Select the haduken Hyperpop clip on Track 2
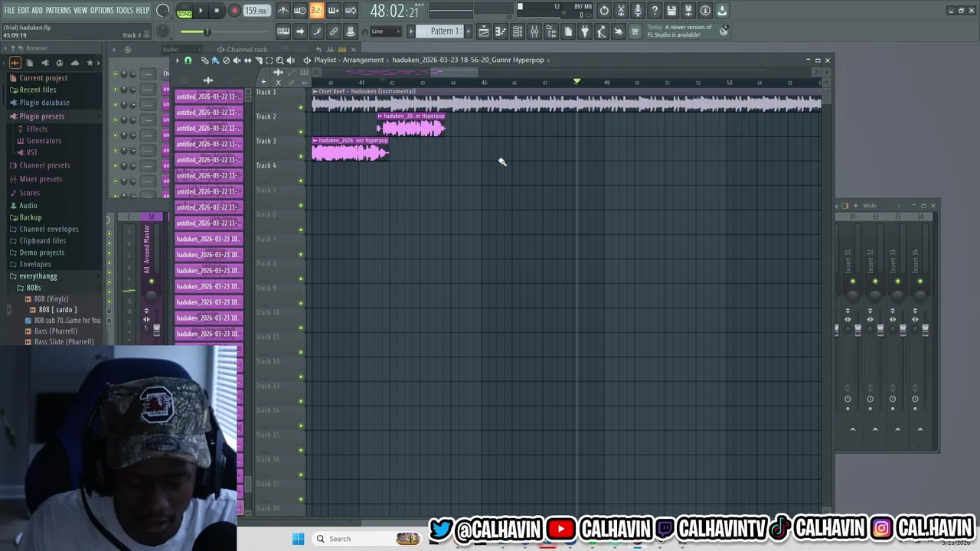Image resolution: width=980 pixels, height=551 pixels. click(x=411, y=126)
